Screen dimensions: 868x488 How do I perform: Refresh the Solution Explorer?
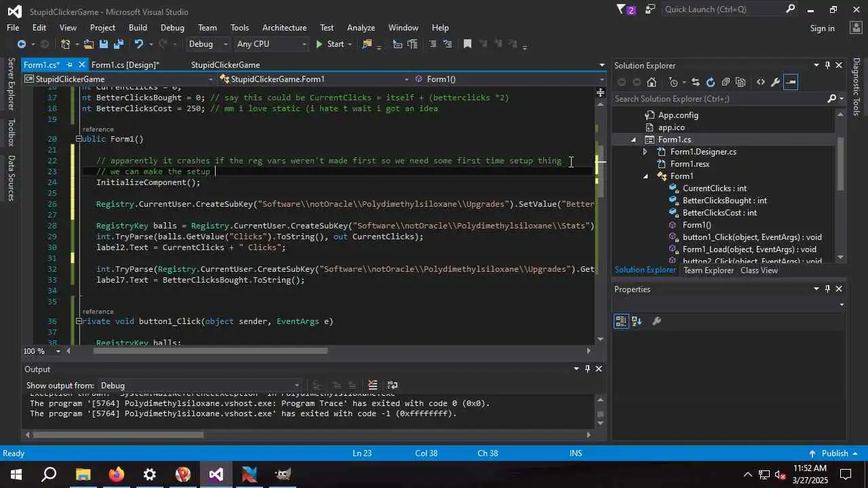[710, 82]
